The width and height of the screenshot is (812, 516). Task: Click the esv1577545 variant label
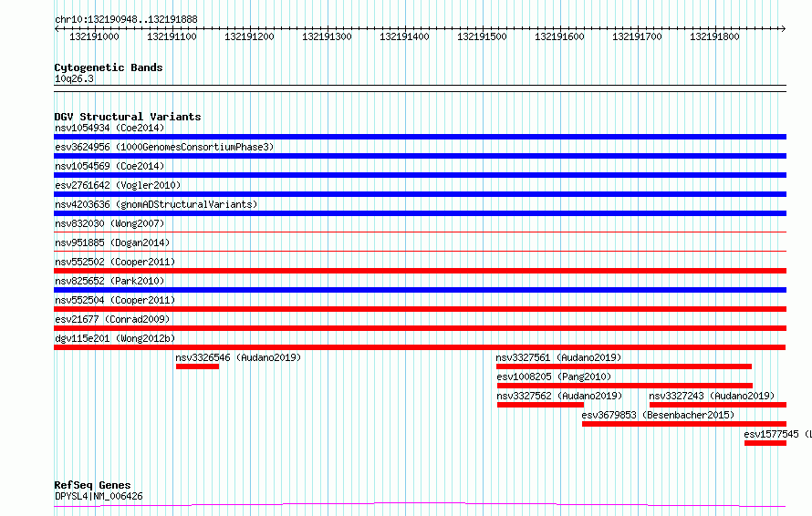click(778, 434)
